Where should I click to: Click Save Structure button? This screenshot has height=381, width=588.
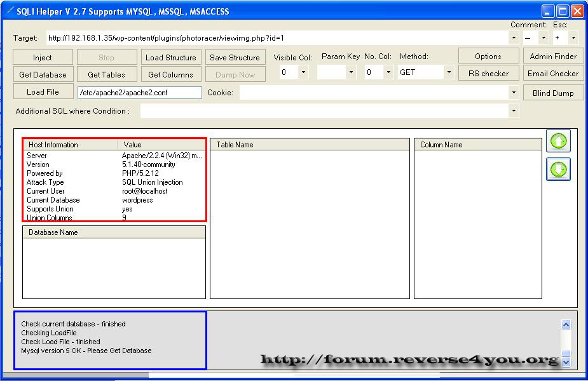235,57
